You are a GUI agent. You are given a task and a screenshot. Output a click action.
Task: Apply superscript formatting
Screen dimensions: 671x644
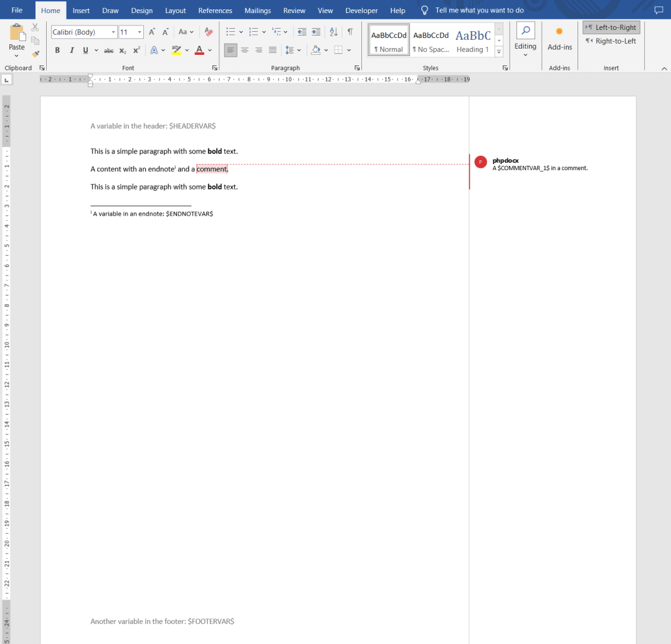(136, 50)
